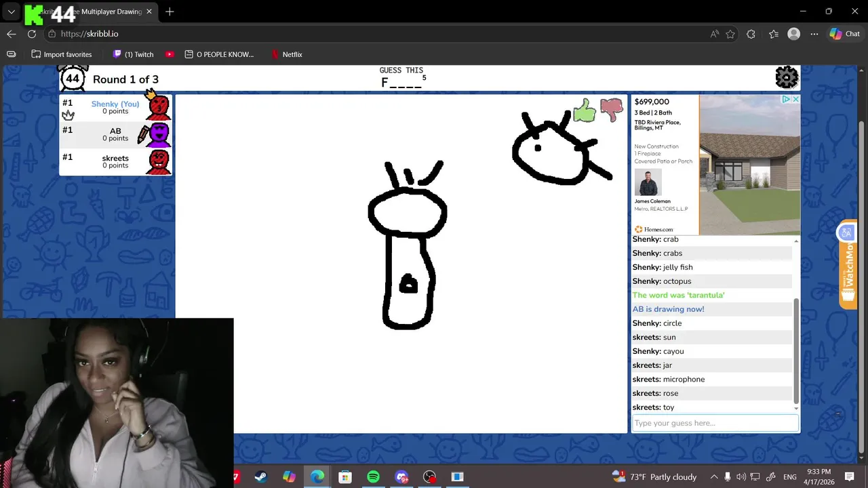Click chat message 'tarantula' word reveal
Viewport: 868px width, 488px height.
click(x=678, y=295)
